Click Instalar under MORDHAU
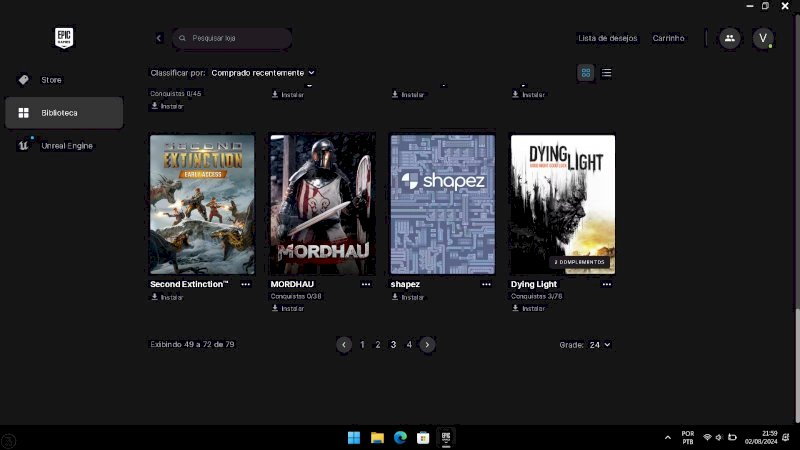Viewport: 800px width, 450px height. (x=287, y=308)
